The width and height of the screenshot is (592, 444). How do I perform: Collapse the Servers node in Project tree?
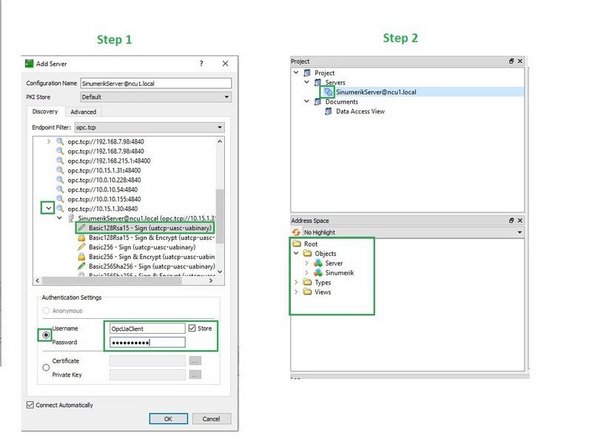(x=307, y=82)
